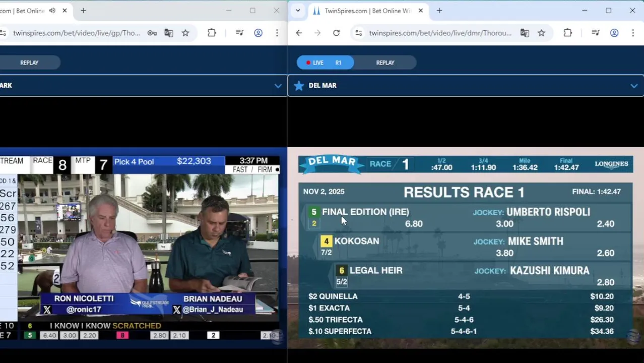Click @ronic17 X handle
Screen dimensions: 644x363
(x=84, y=310)
